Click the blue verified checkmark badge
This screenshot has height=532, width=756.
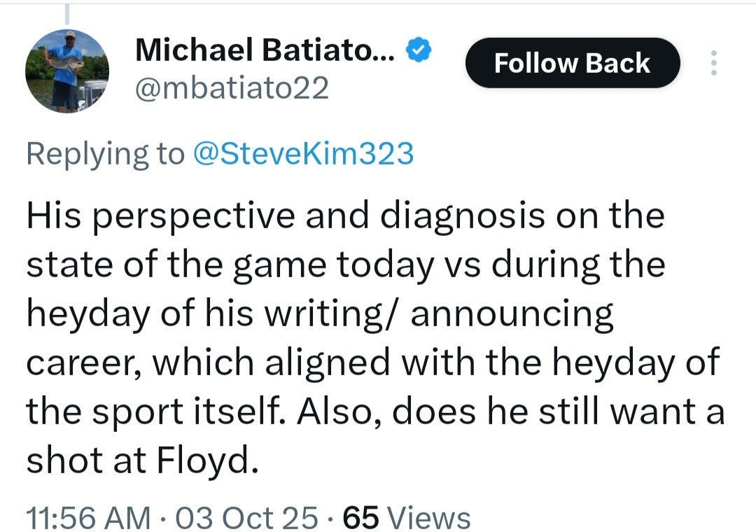(x=419, y=50)
